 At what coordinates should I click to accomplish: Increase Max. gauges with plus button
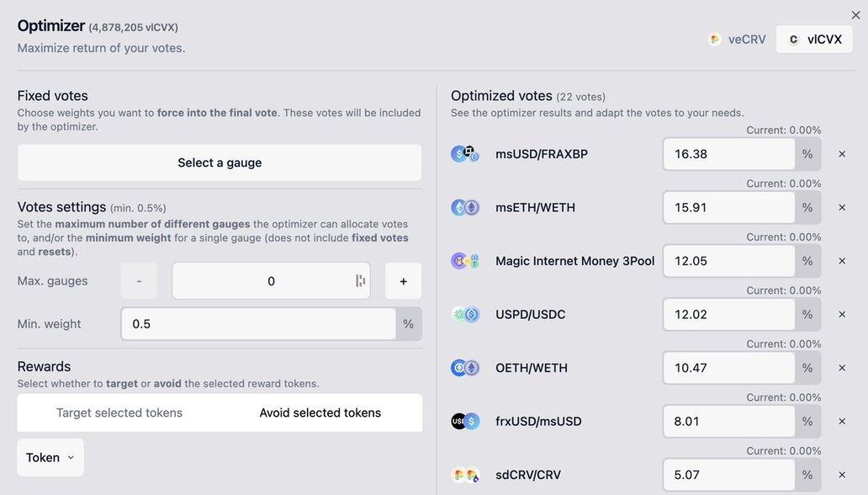tap(403, 281)
